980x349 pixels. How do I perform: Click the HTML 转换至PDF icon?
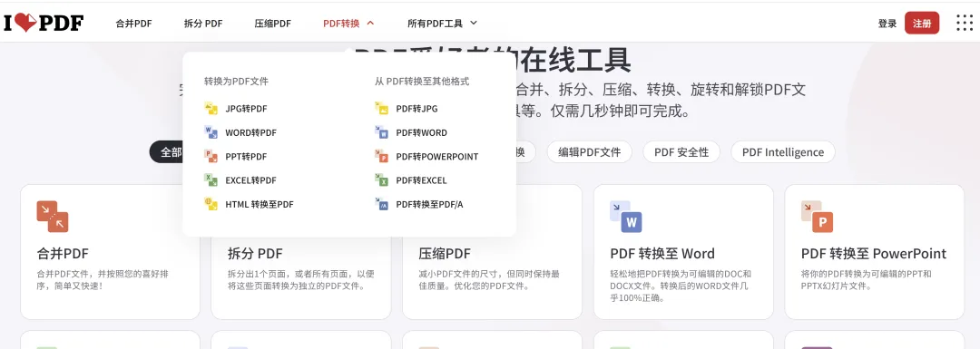click(211, 204)
